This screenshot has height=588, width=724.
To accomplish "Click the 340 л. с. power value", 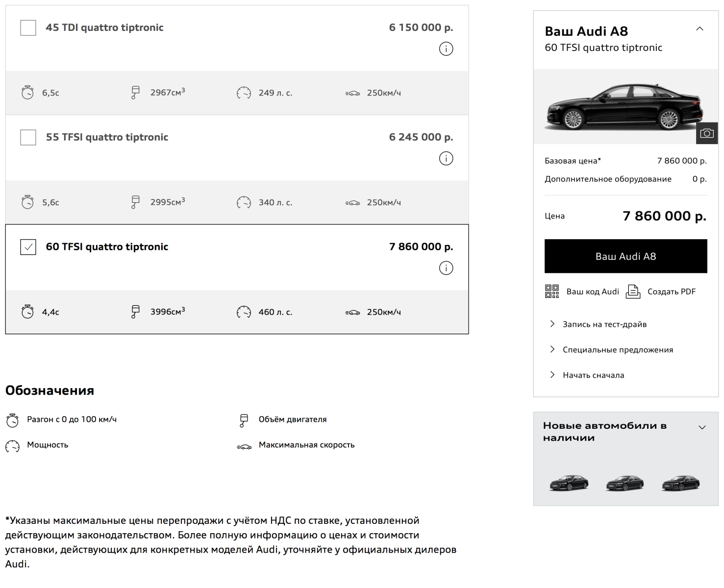I will pyautogui.click(x=275, y=202).
